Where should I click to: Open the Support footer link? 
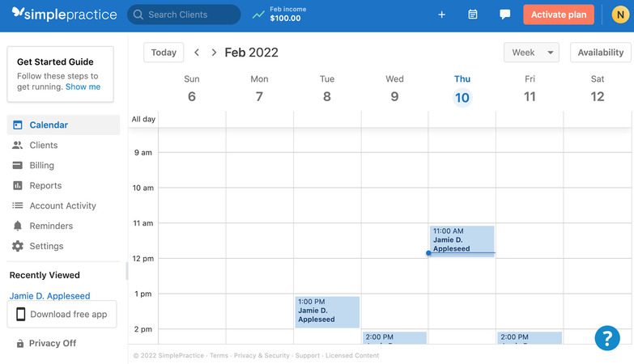[308, 356]
